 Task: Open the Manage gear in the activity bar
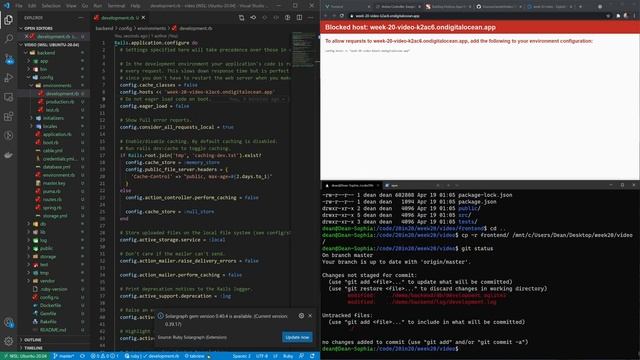9,341
